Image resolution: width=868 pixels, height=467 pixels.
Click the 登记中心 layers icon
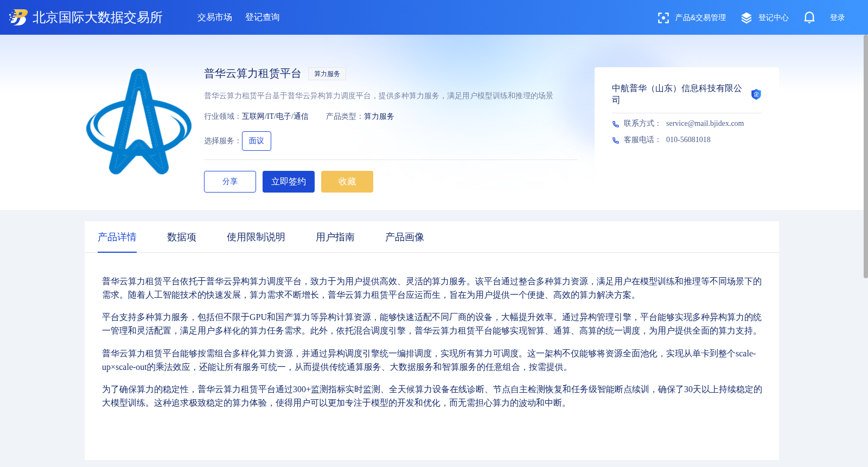746,18
